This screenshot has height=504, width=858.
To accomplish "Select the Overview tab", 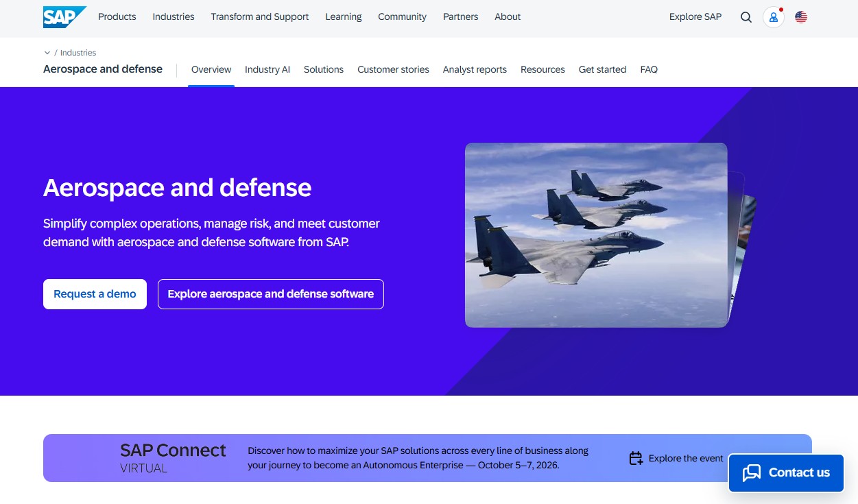I will pyautogui.click(x=211, y=69).
